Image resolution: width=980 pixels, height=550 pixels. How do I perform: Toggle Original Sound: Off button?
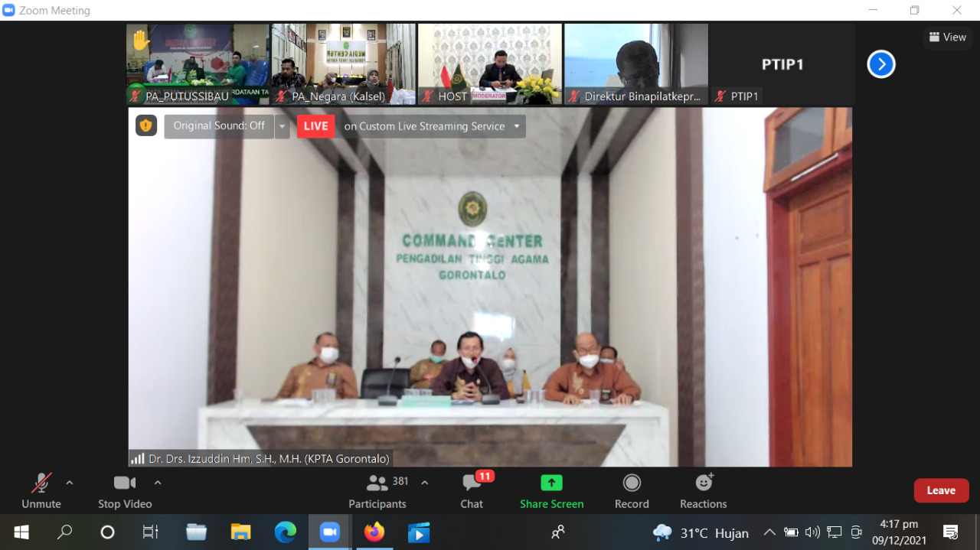pyautogui.click(x=219, y=126)
